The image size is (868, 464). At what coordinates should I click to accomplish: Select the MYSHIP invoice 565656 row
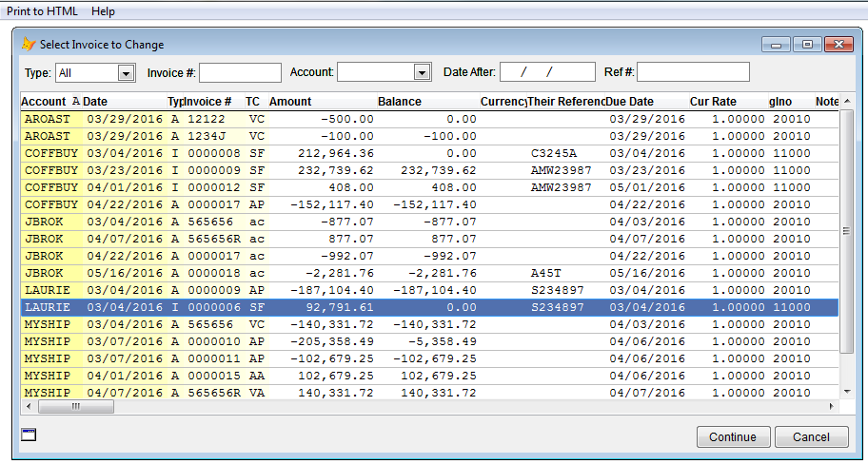[429, 324]
